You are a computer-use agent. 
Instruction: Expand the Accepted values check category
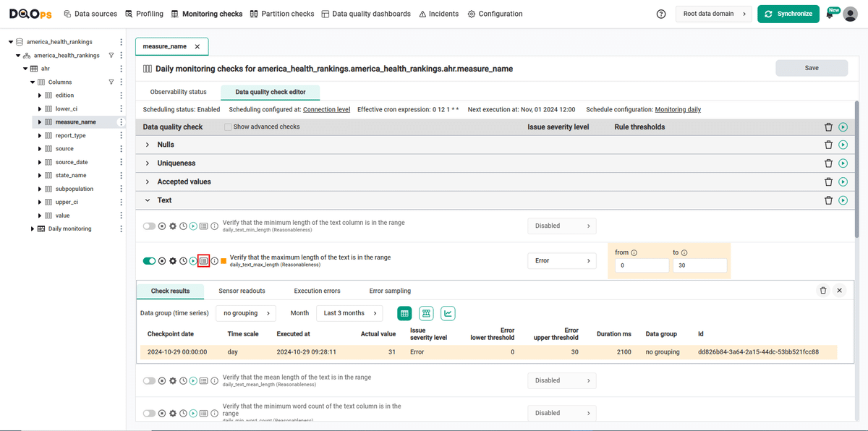click(148, 182)
